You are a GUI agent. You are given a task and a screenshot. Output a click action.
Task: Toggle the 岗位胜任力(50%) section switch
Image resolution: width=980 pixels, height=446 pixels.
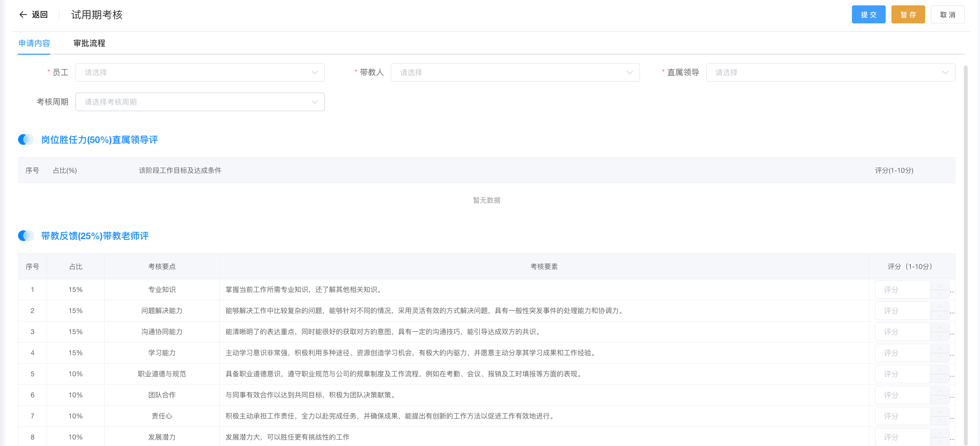tap(26, 139)
